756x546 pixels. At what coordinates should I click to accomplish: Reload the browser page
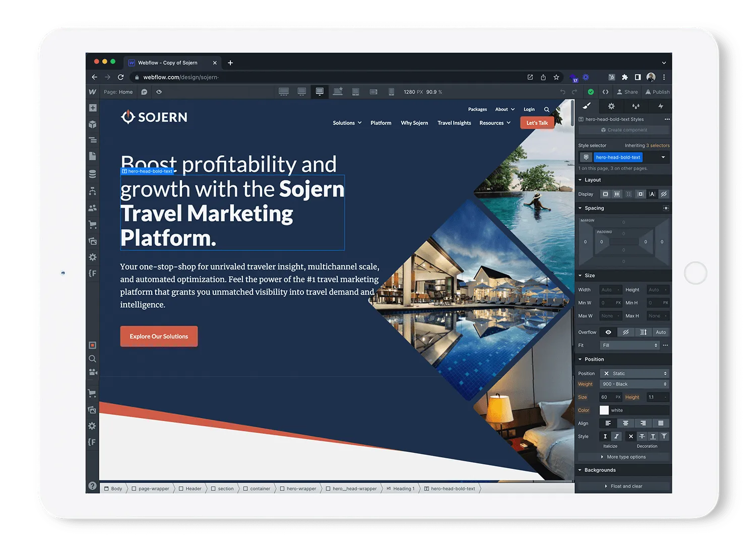120,77
